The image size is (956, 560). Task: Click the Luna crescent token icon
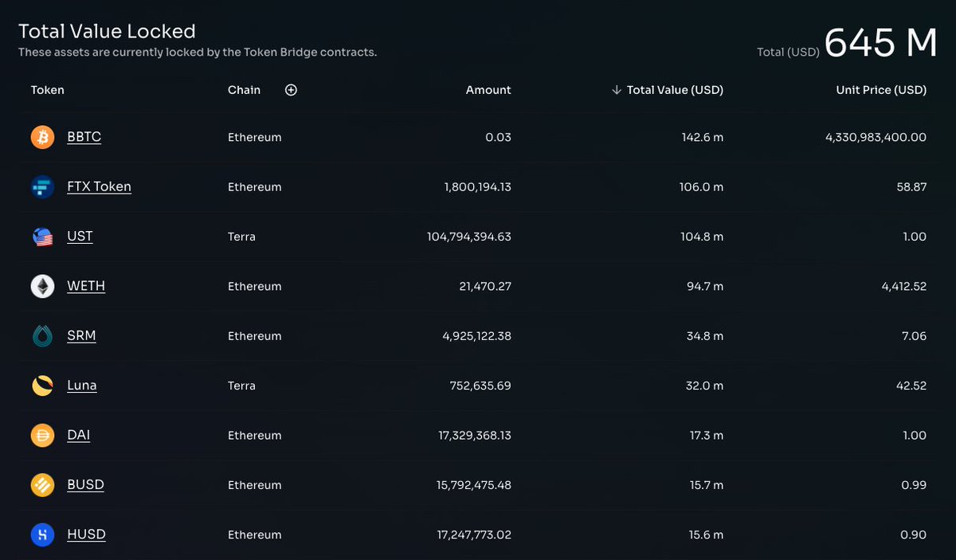[42, 386]
